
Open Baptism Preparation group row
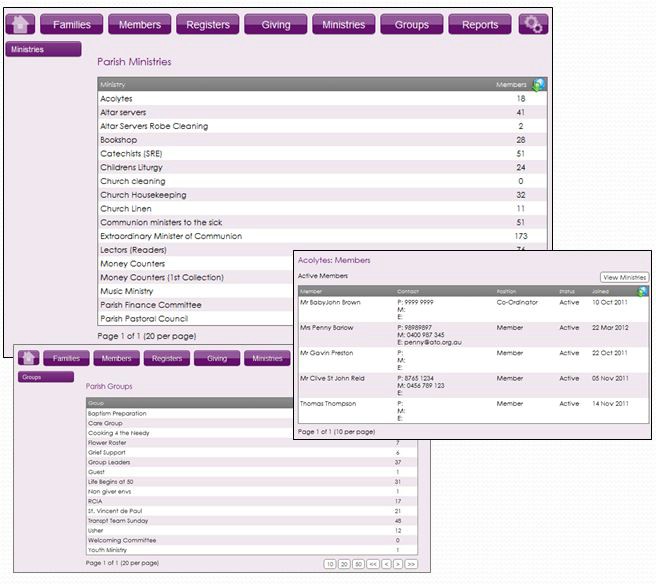pyautogui.click(x=190, y=413)
